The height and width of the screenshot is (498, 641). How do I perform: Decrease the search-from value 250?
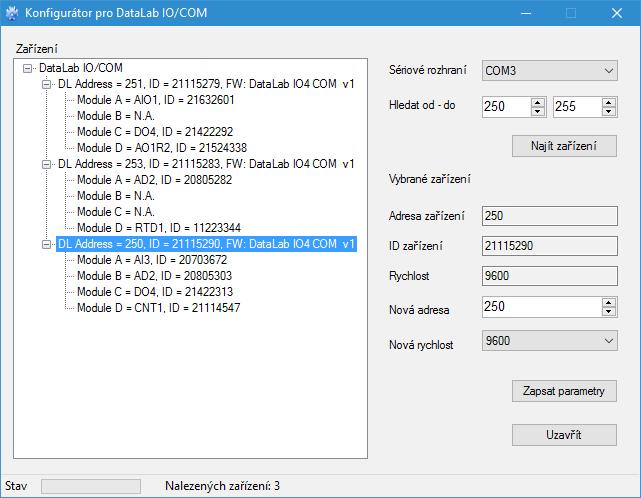(x=538, y=111)
